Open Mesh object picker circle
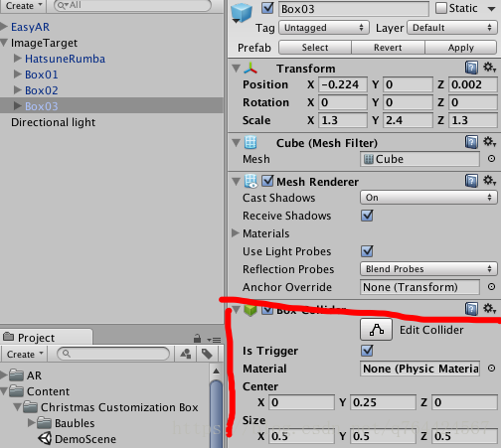The height and width of the screenshot is (448, 501). point(491,159)
